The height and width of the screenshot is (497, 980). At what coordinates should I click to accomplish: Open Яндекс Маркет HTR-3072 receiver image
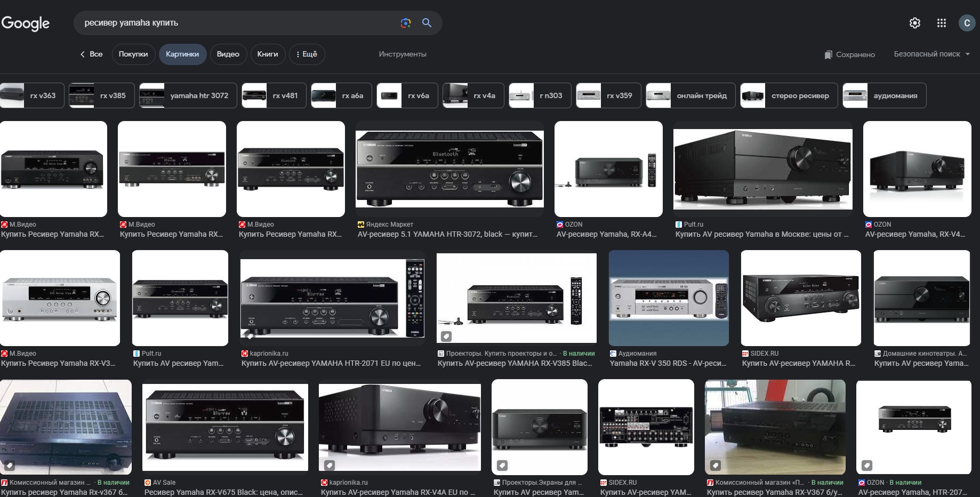coord(449,169)
